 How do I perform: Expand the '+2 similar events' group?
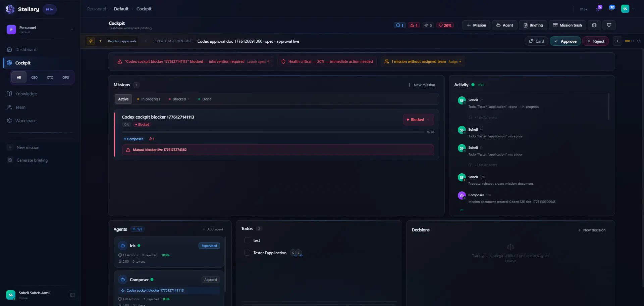coord(483,165)
